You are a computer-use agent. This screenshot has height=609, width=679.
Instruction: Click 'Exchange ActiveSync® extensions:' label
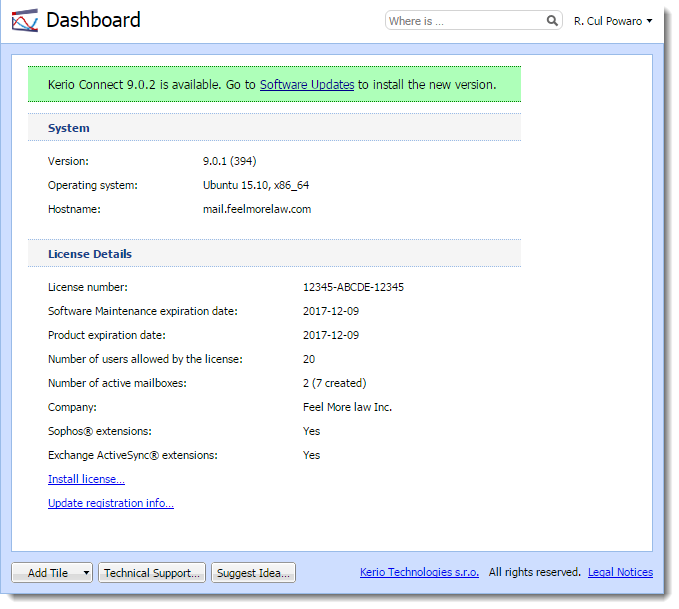(x=133, y=455)
